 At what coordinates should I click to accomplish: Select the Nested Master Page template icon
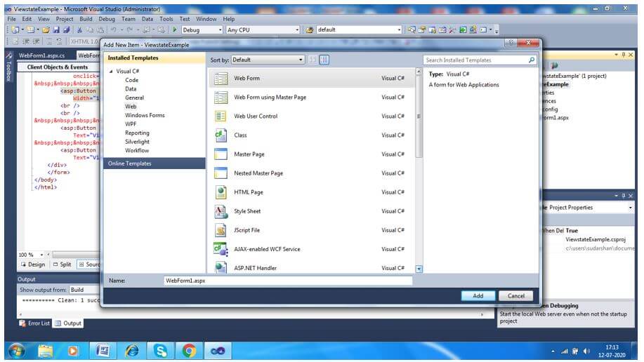pyautogui.click(x=221, y=173)
